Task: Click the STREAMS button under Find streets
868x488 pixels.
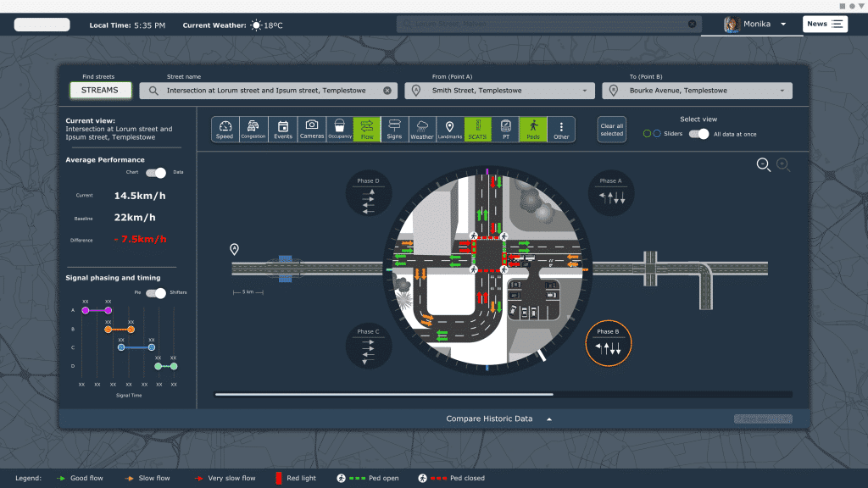Action: click(100, 90)
